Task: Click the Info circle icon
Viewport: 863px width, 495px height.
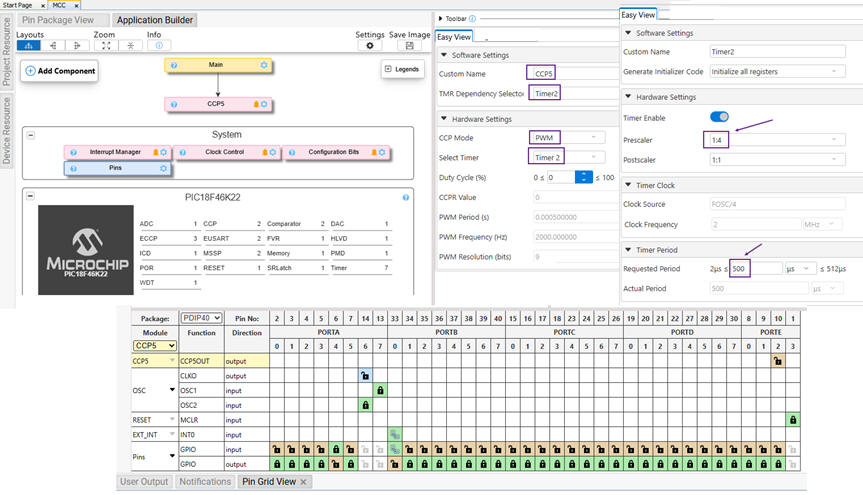Action: 157,46
